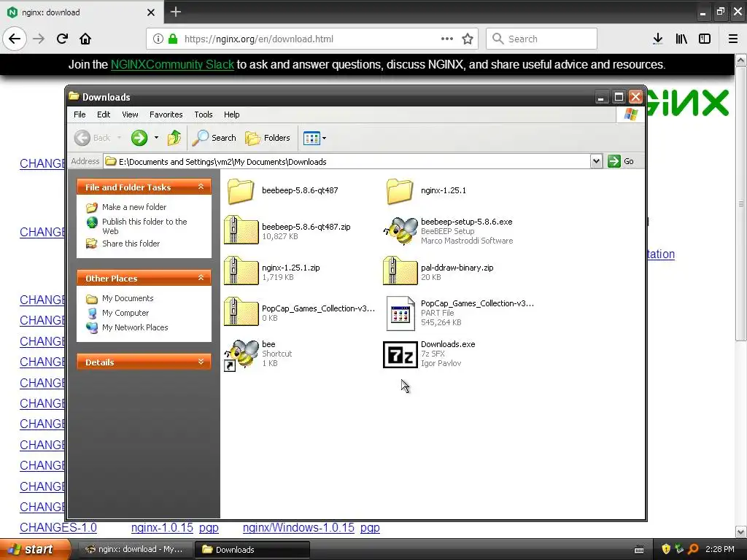Open the browser Downloads arrow icon
This screenshot has width=747, height=560.
click(x=658, y=39)
